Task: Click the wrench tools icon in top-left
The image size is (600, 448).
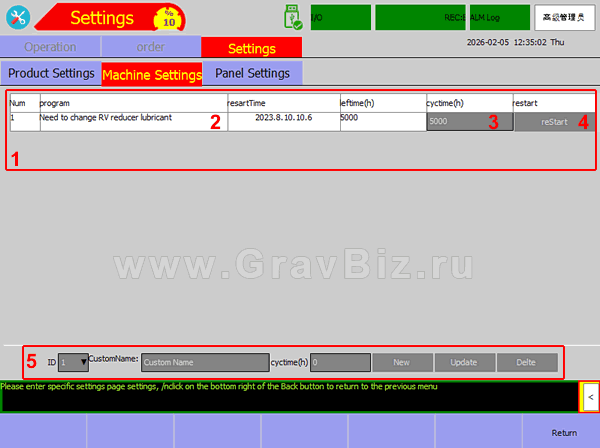Action: 17,18
